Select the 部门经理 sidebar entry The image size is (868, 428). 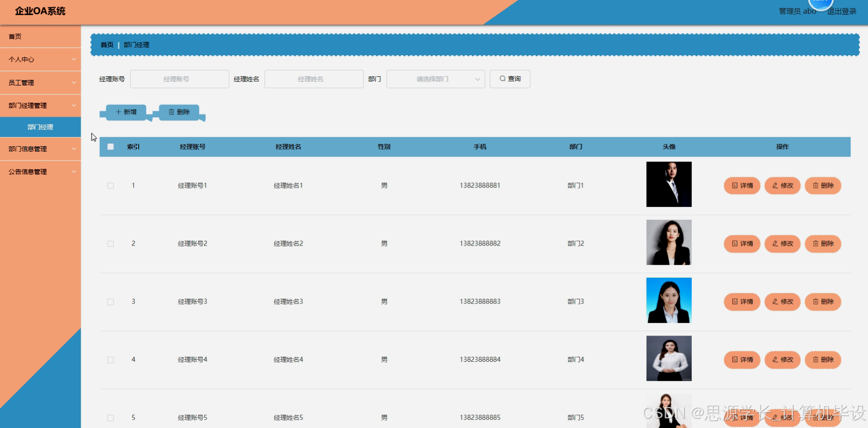tap(40, 127)
